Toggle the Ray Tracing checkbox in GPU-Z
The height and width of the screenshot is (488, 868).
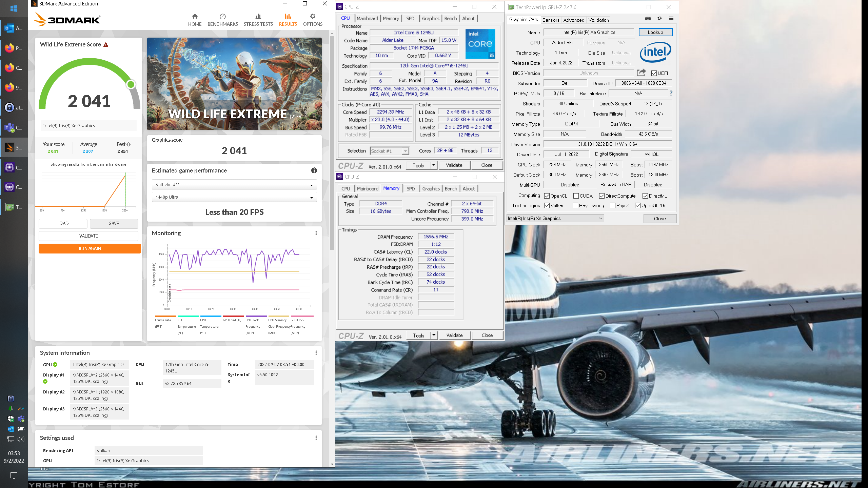pyautogui.click(x=575, y=205)
